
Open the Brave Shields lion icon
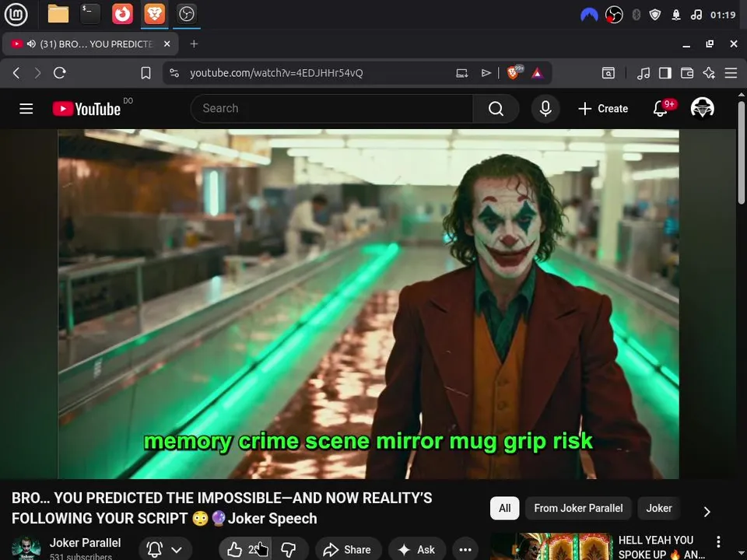coord(514,72)
